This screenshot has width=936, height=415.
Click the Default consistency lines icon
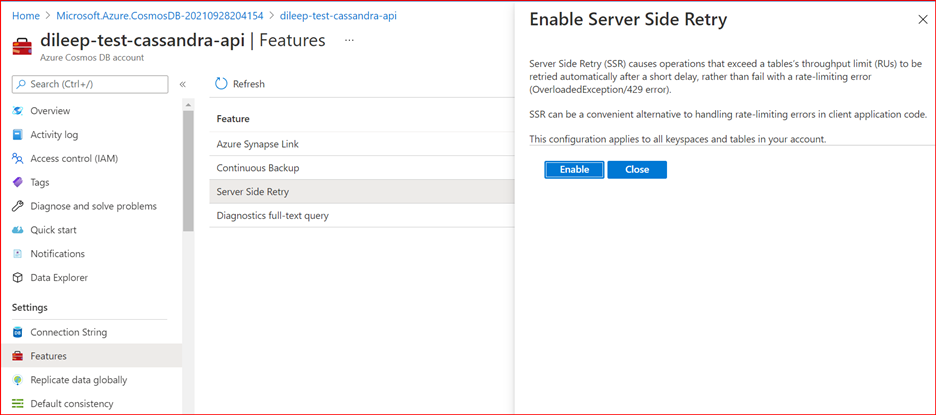pyautogui.click(x=18, y=404)
